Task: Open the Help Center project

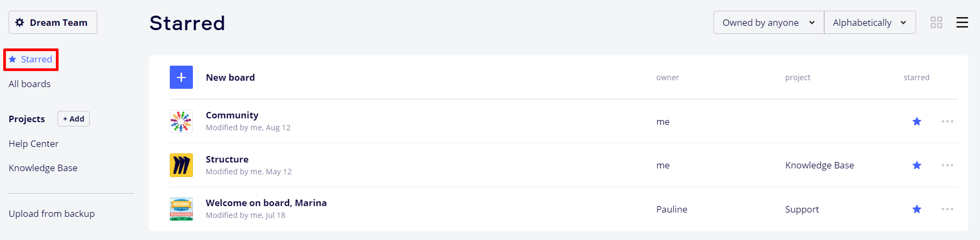Action: pos(33,144)
